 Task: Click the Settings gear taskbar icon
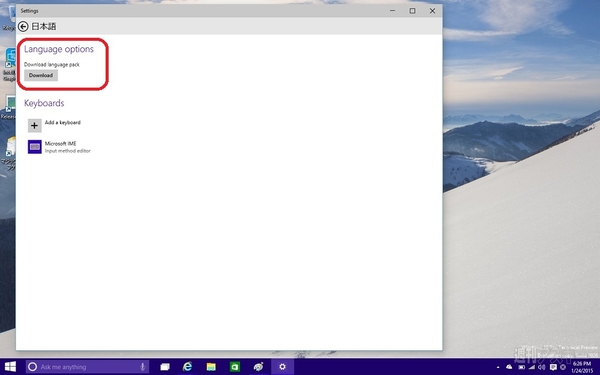[282, 367]
